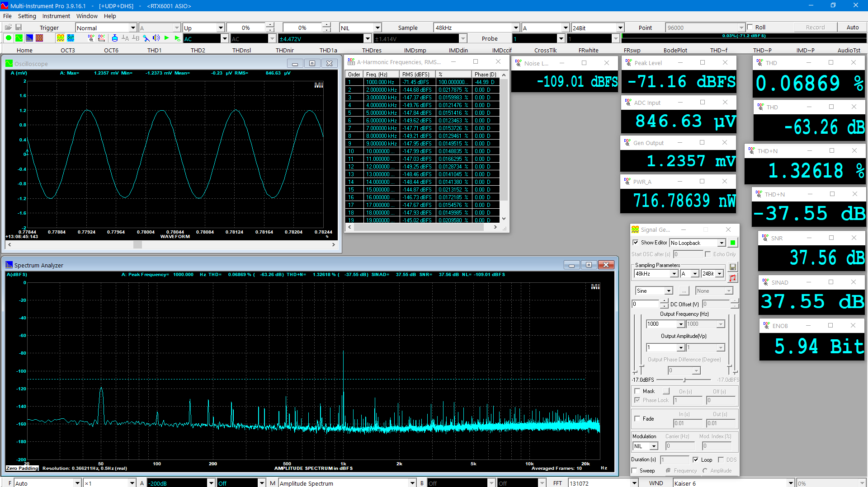Select the THD1 panel setting tab
The height and width of the screenshot is (487, 868).
pos(154,50)
